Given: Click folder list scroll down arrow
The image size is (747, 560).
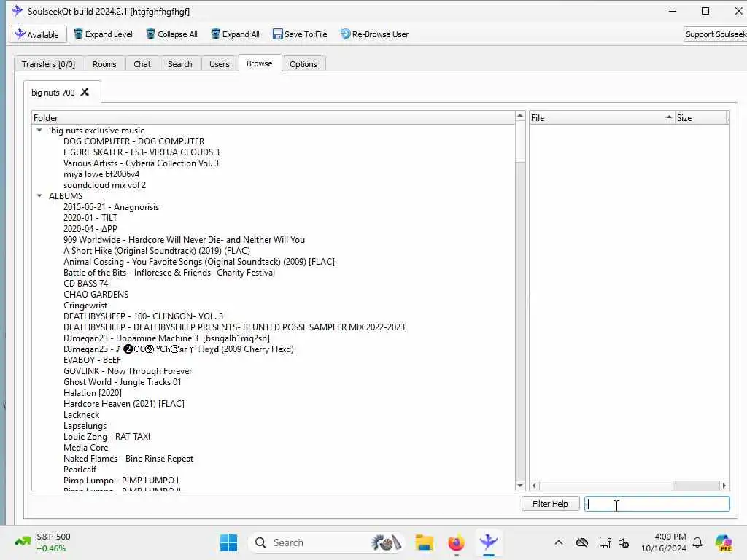Looking at the screenshot, I should (x=520, y=486).
